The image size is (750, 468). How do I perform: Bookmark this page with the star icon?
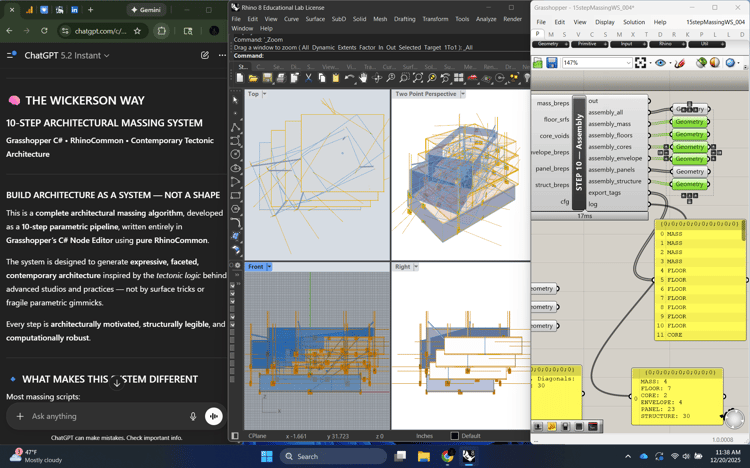click(x=137, y=31)
